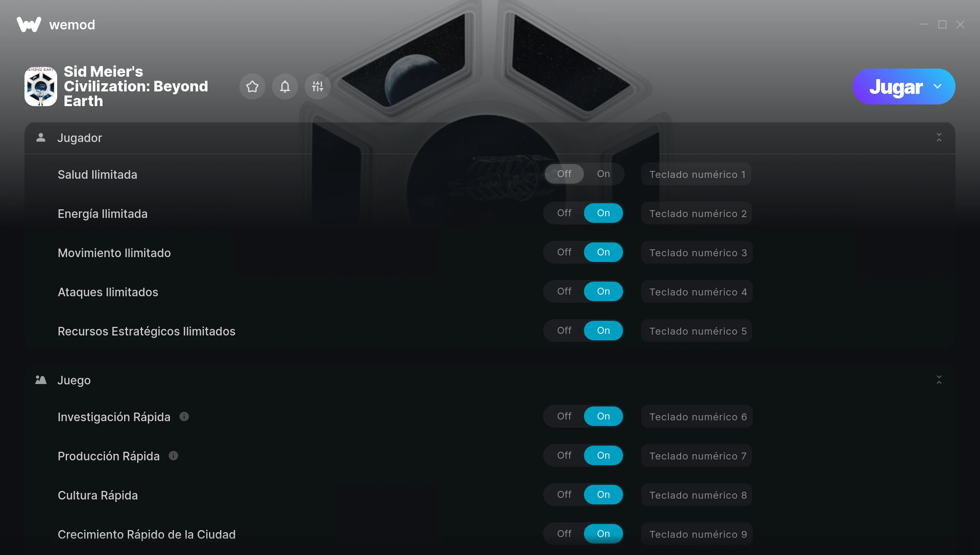Click the Juego category icon
Viewport: 980px width, 555px height.
[x=41, y=380]
